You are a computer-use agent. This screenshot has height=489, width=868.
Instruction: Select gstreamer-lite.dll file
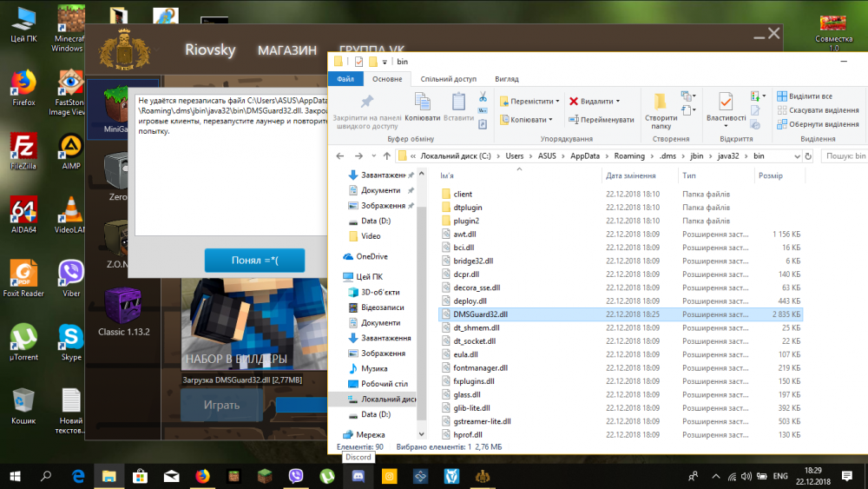coord(482,421)
